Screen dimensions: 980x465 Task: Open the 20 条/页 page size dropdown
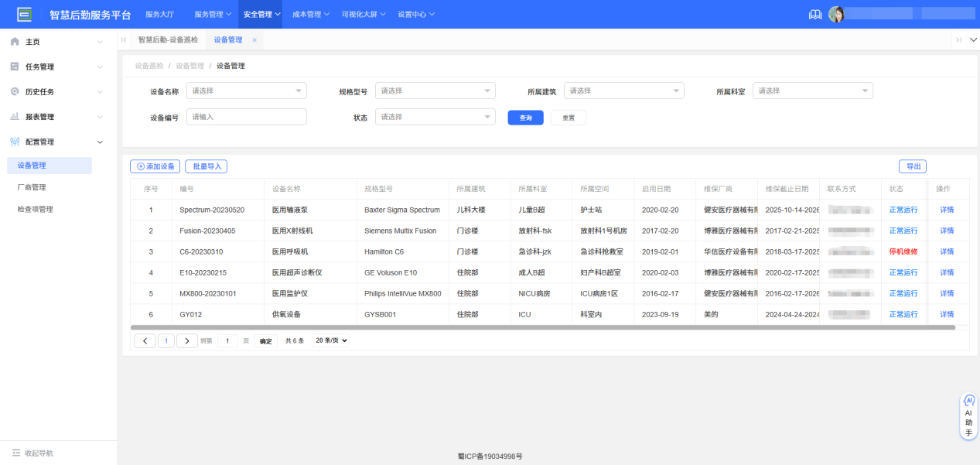point(333,340)
